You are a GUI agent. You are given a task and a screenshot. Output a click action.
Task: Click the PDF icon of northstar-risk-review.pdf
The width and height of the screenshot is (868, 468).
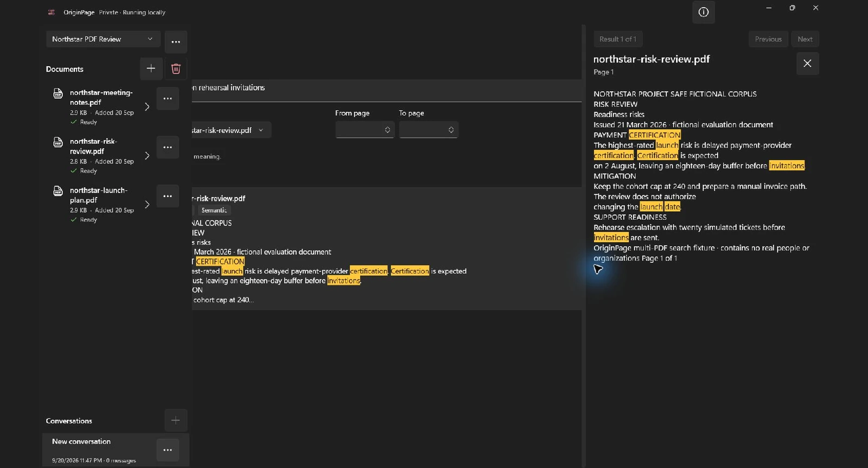(x=58, y=142)
